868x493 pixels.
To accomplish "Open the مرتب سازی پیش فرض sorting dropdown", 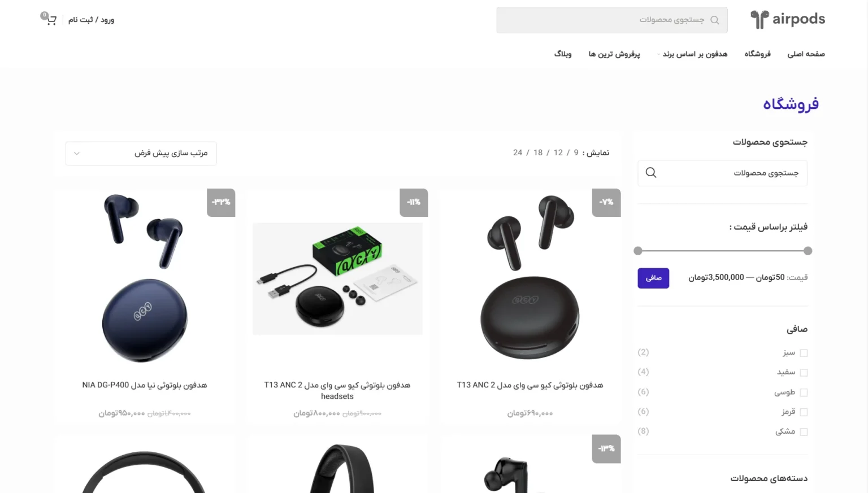I will [x=141, y=154].
